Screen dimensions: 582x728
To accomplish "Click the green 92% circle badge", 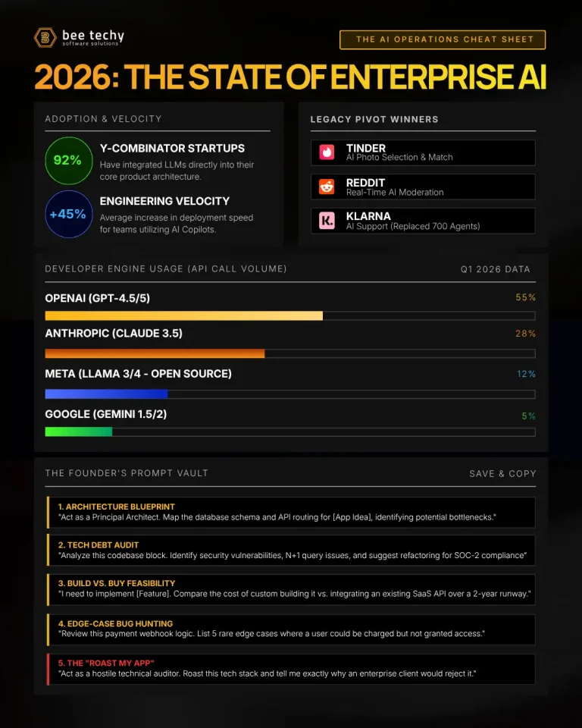I will click(x=68, y=160).
